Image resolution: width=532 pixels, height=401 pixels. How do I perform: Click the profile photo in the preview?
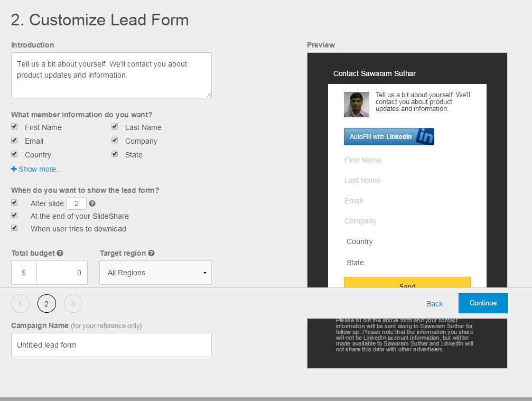click(356, 105)
